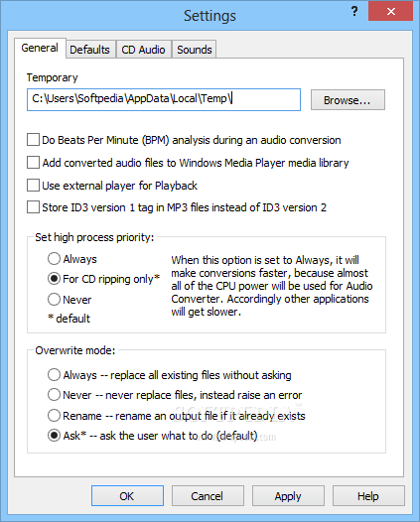Click the Browse... button
Viewport: 420px width, 522px height.
pyautogui.click(x=348, y=99)
